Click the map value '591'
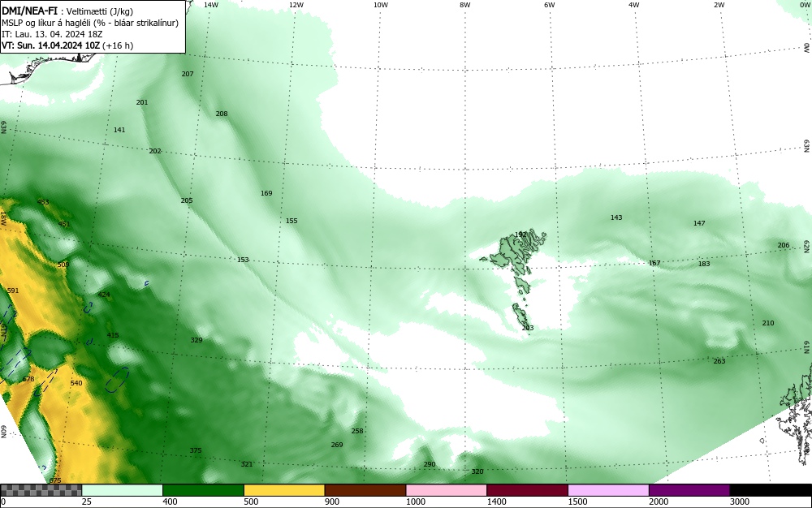812x508 pixels. [x=13, y=291]
